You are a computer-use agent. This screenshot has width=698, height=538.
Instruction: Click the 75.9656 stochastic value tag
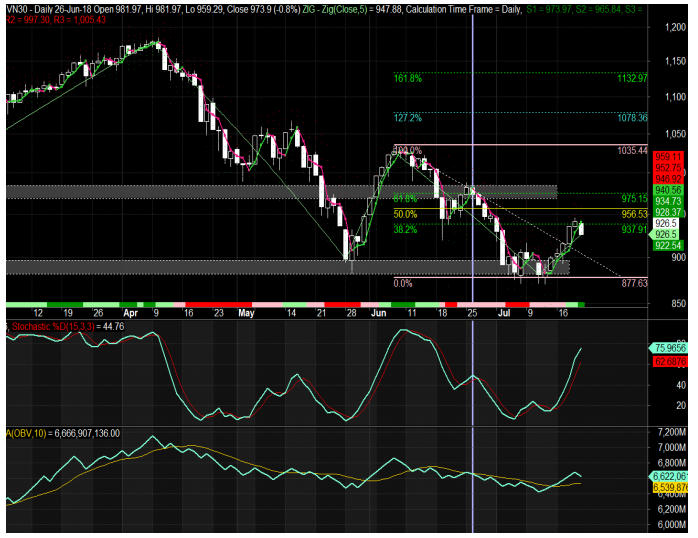point(670,348)
